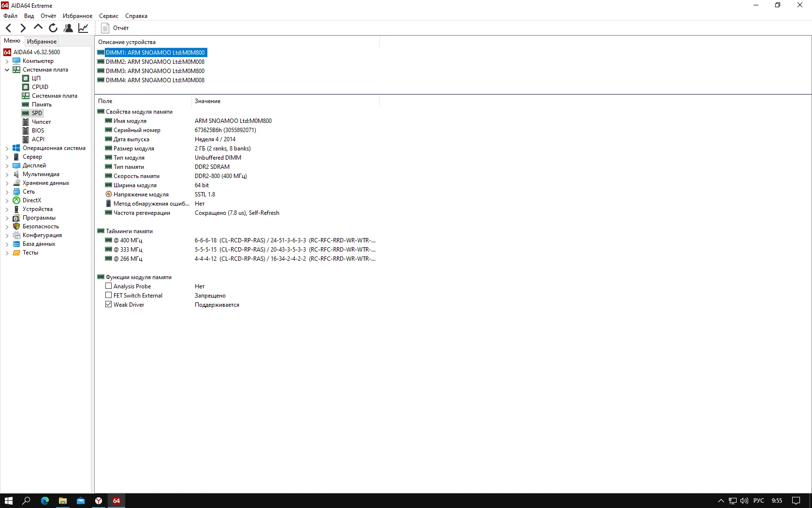812x508 pixels.
Task: Click the Значение column header
Action: [x=286, y=101]
